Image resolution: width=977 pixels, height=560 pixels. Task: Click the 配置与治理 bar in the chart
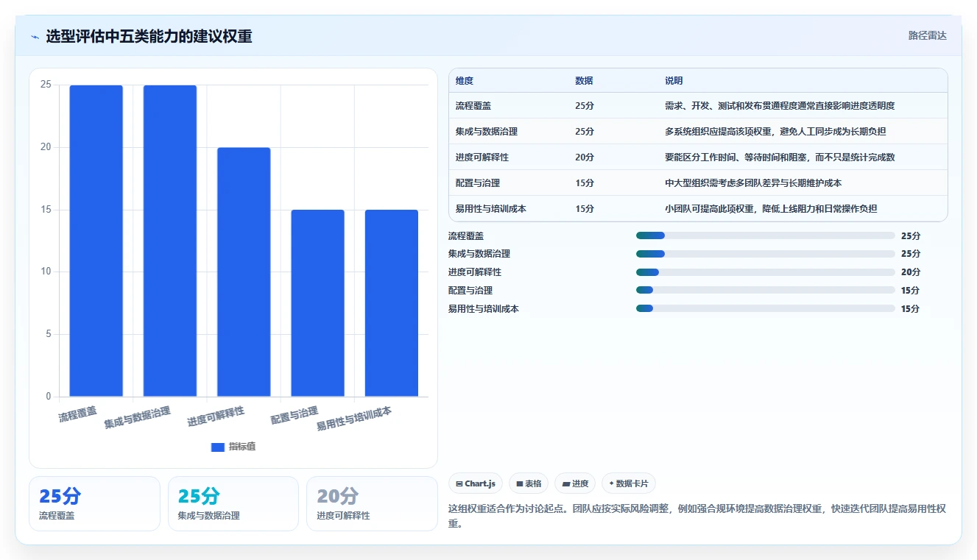click(317, 303)
